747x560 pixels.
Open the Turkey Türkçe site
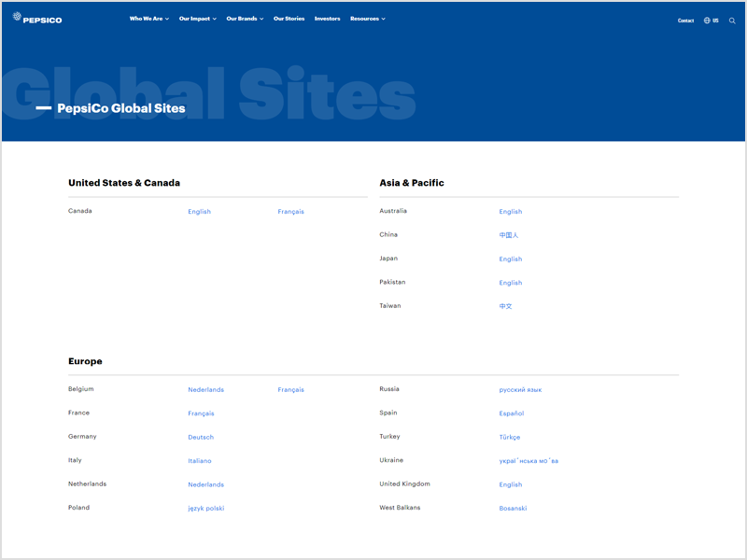pos(509,437)
